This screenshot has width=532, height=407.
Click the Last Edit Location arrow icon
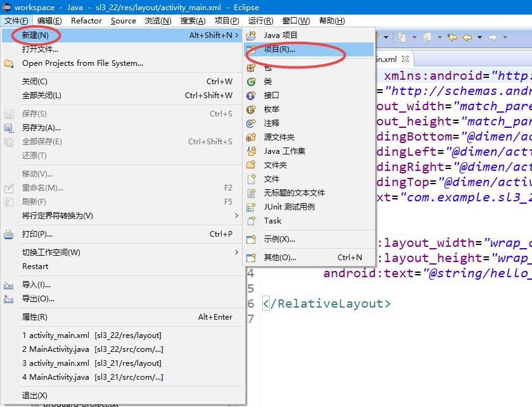(452, 37)
